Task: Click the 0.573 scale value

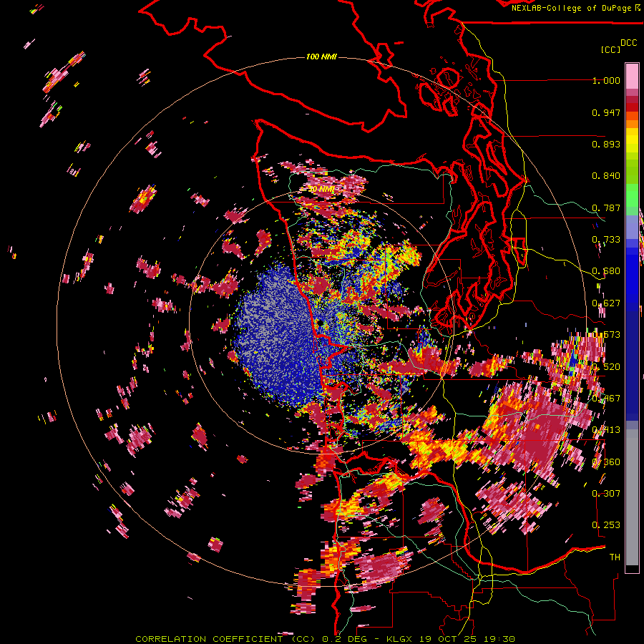Action: (x=606, y=335)
